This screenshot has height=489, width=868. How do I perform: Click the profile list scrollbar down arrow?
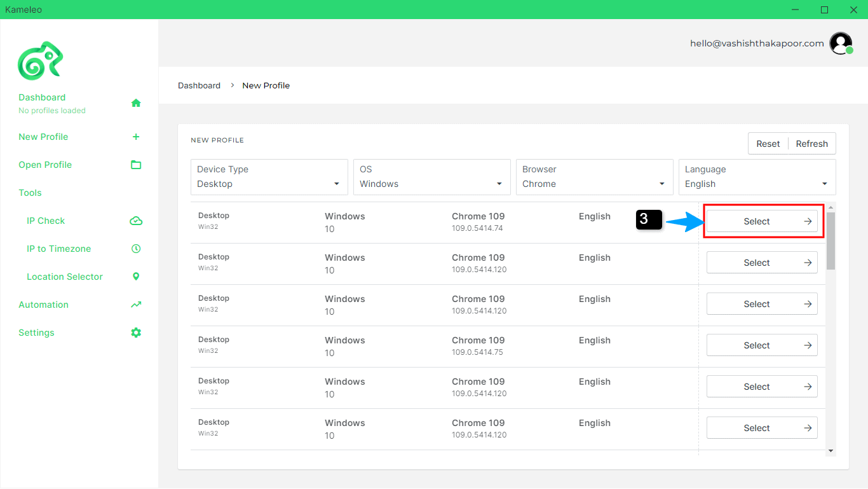coord(831,450)
